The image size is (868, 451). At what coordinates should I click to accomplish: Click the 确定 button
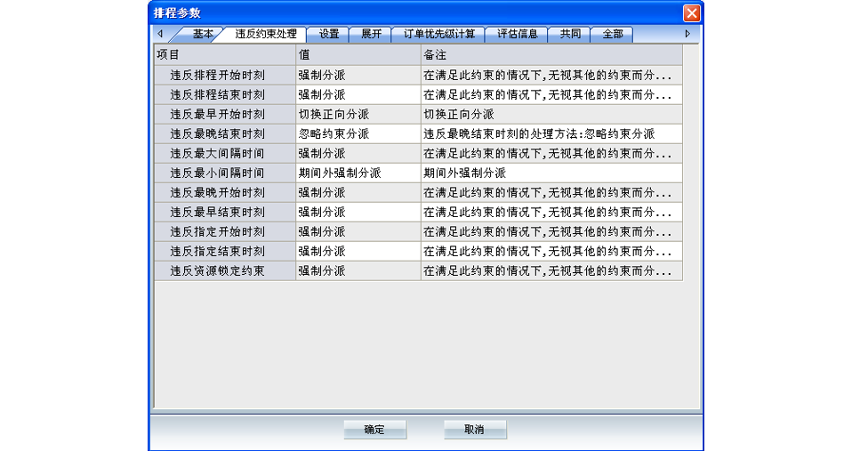click(x=374, y=430)
